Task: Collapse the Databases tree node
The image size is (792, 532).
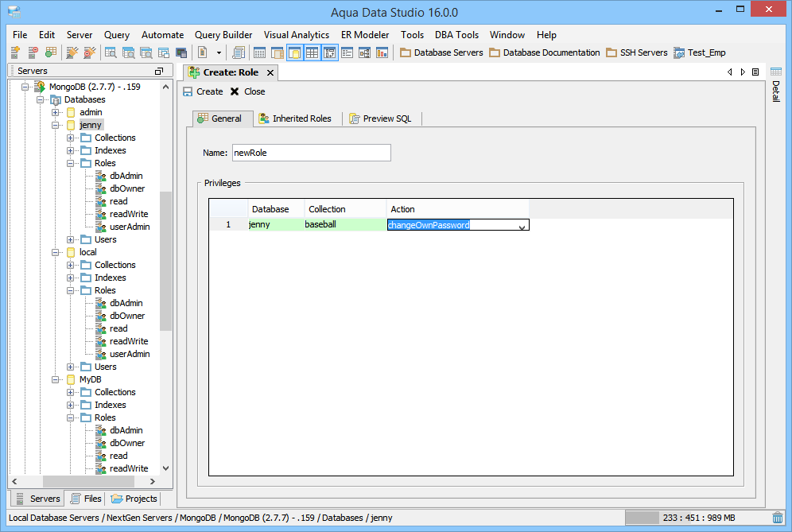Action: coord(40,99)
